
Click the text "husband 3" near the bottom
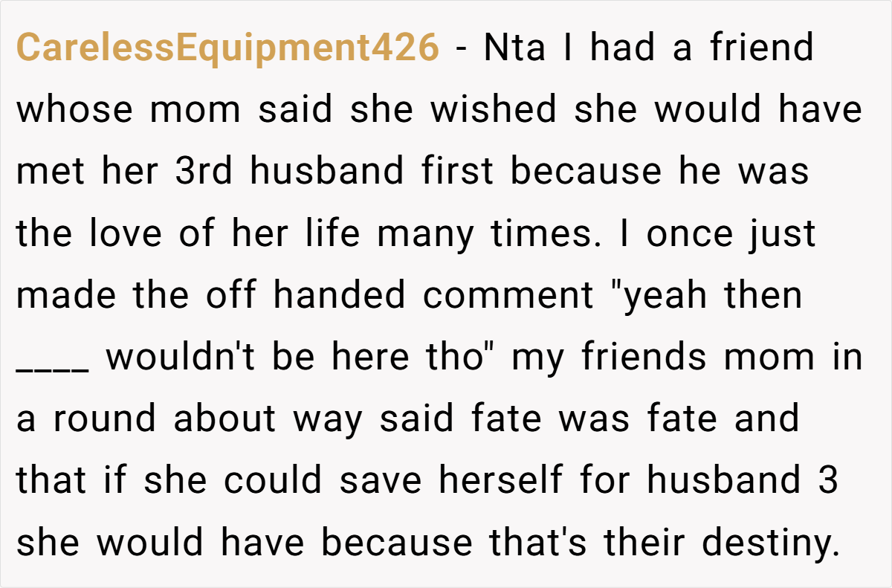743,480
